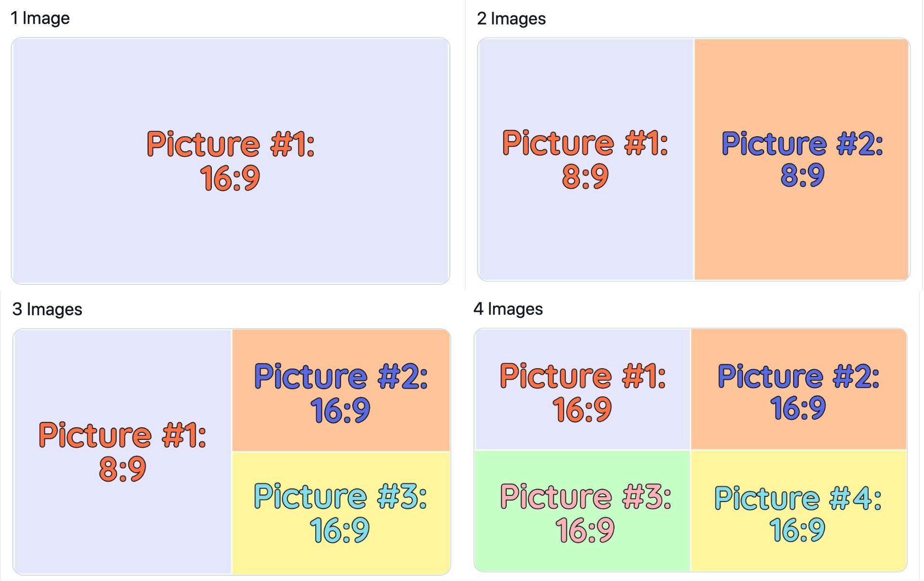Click the teal "Picture #4:" title text
Viewport: 924px width, 581px height.
coord(798,499)
